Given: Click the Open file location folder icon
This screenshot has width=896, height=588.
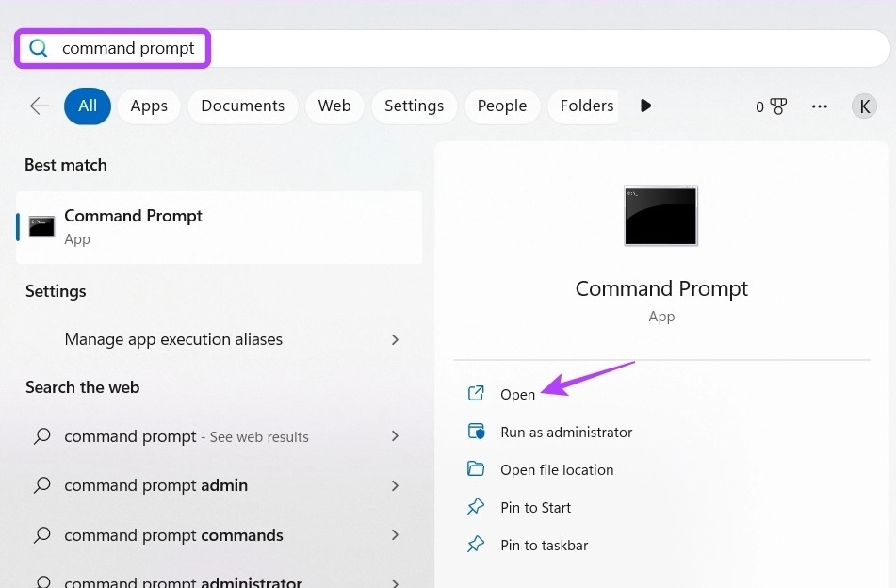Looking at the screenshot, I should 476,469.
